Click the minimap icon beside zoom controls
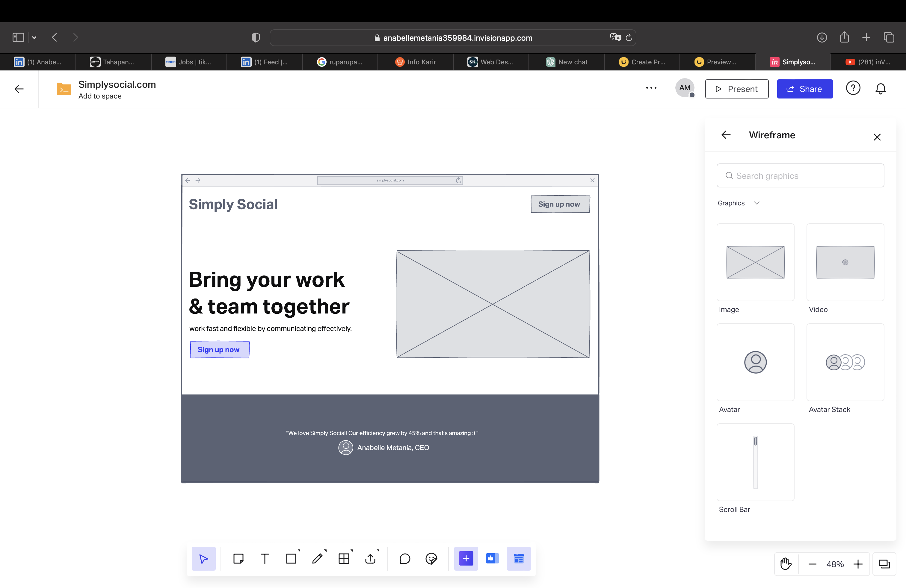The image size is (906, 588). [884, 564]
